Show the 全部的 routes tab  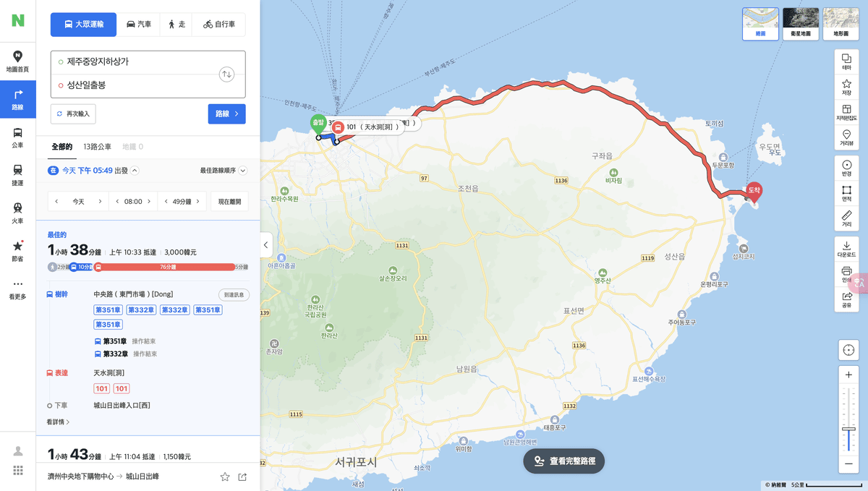tap(61, 147)
